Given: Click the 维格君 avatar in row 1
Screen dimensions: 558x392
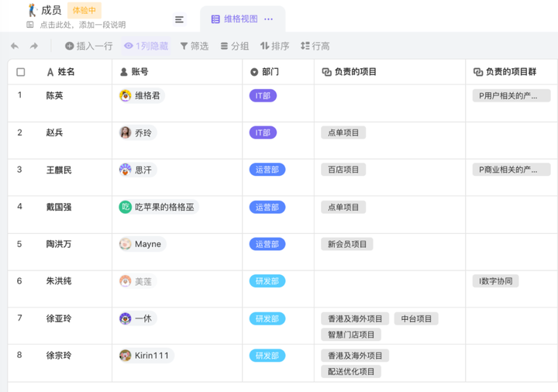Looking at the screenshot, I should 126,96.
